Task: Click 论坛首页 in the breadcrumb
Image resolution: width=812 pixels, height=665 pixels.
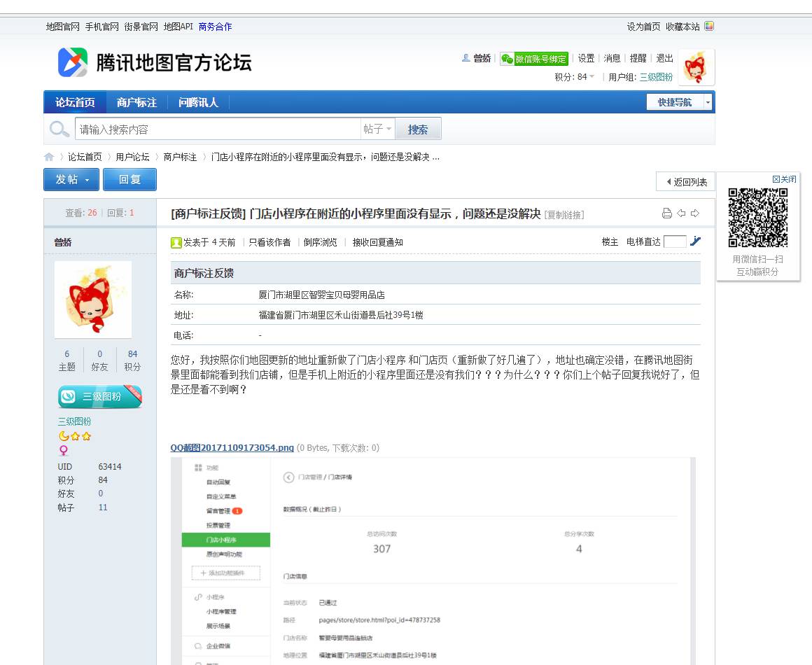Action: pos(85,157)
